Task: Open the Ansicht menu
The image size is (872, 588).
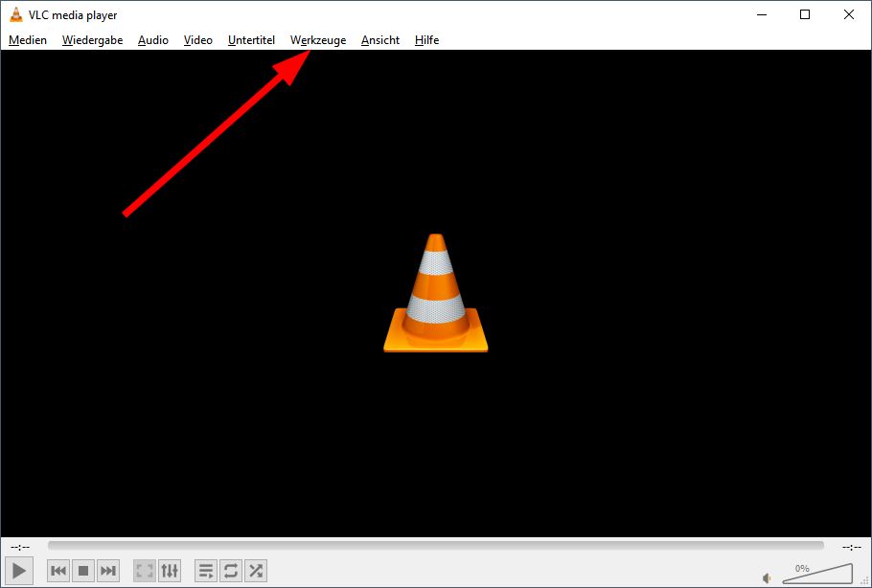Action: 379,40
